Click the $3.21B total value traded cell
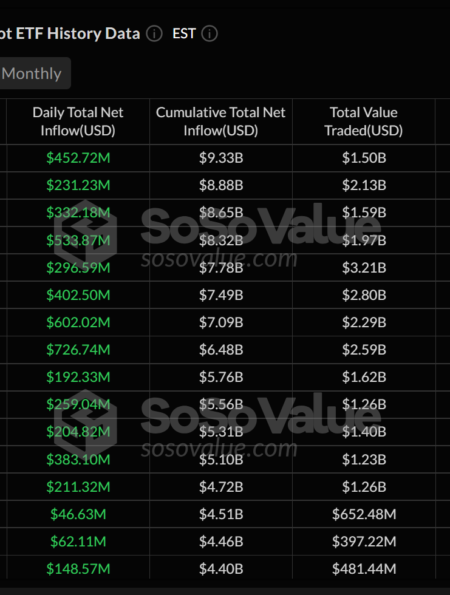This screenshot has height=595, width=450. pyautogui.click(x=364, y=268)
